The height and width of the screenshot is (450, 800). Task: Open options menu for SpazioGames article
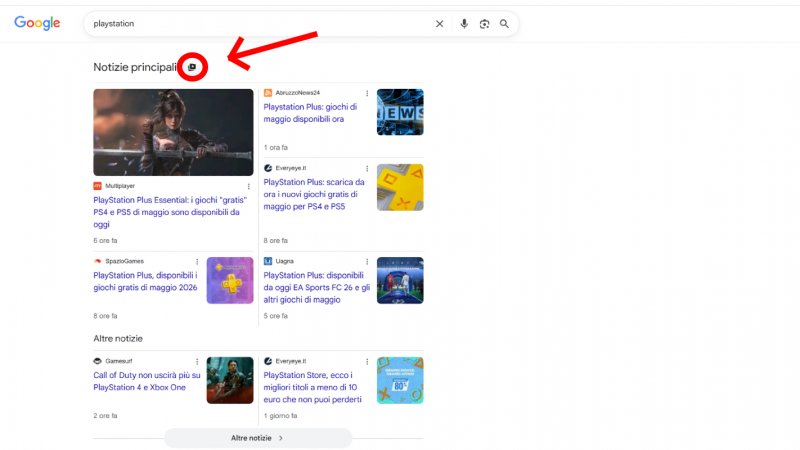[x=197, y=262]
